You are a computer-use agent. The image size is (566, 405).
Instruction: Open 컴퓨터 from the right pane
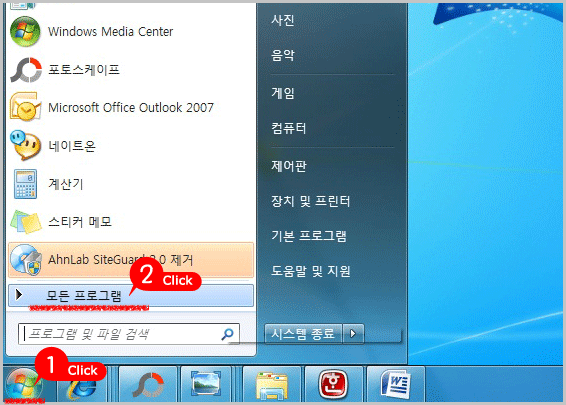289,128
